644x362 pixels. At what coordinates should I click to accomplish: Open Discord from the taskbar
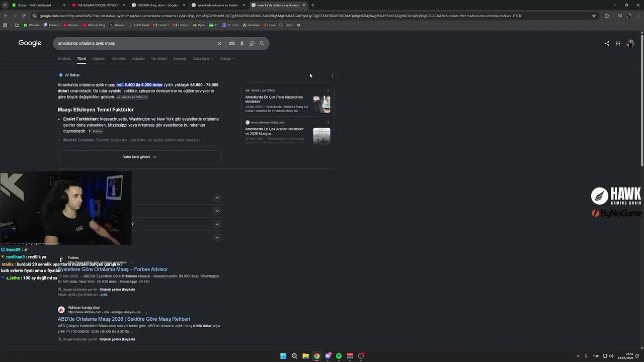328,356
